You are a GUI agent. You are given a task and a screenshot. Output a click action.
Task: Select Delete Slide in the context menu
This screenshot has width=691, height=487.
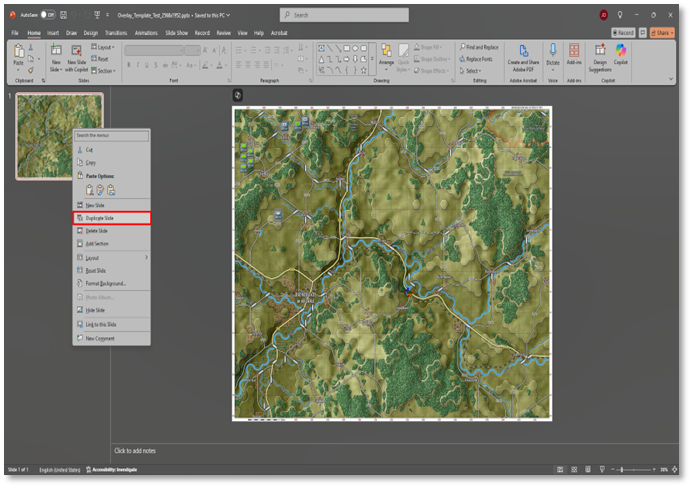coord(97,231)
